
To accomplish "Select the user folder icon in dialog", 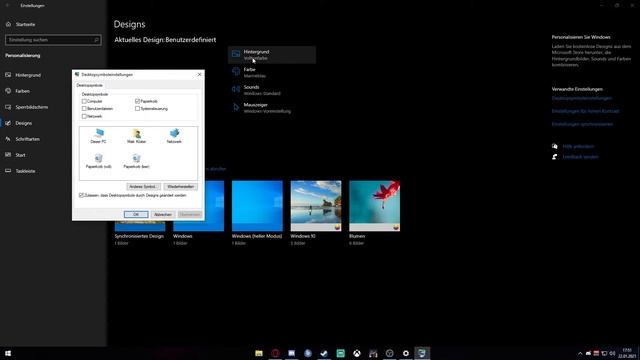I will pyautogui.click(x=136, y=136).
